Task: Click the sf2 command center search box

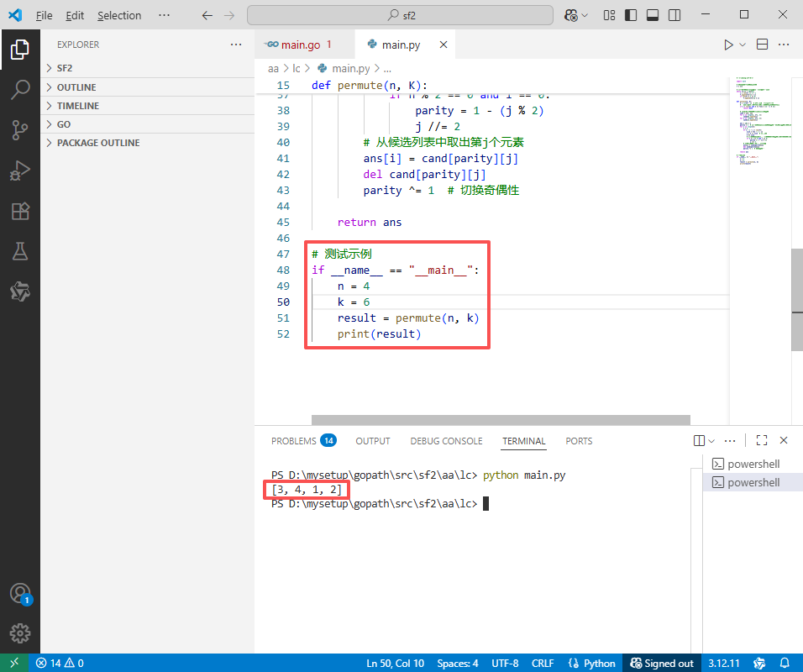Action: [400, 15]
